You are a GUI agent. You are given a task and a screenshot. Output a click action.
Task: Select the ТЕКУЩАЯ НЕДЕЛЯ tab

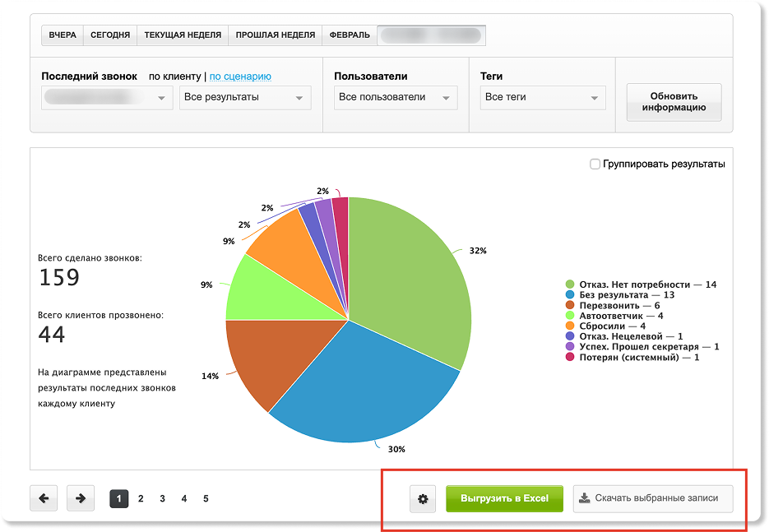[x=183, y=35]
